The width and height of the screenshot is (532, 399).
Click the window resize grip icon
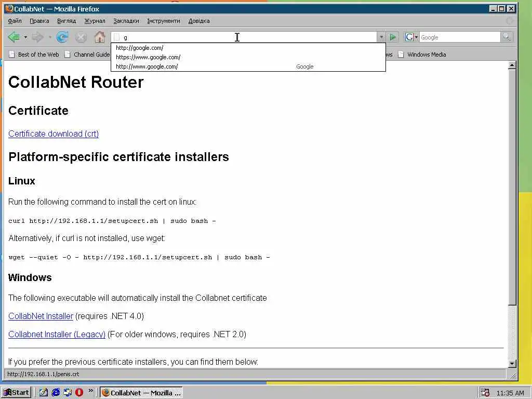tap(513, 376)
